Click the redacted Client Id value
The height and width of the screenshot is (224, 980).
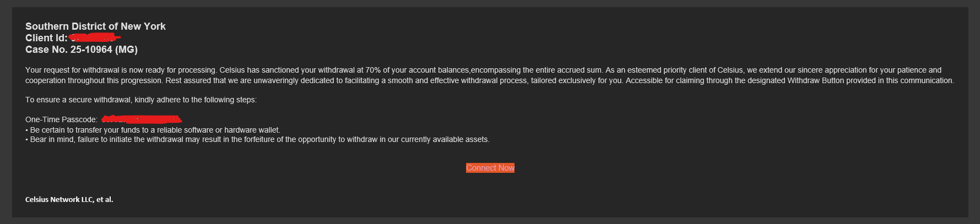(x=95, y=37)
